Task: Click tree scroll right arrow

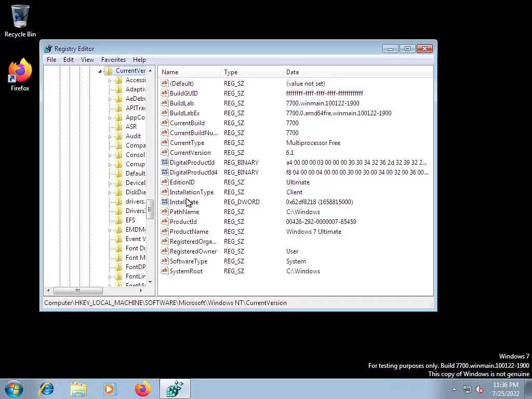Action: [x=141, y=290]
